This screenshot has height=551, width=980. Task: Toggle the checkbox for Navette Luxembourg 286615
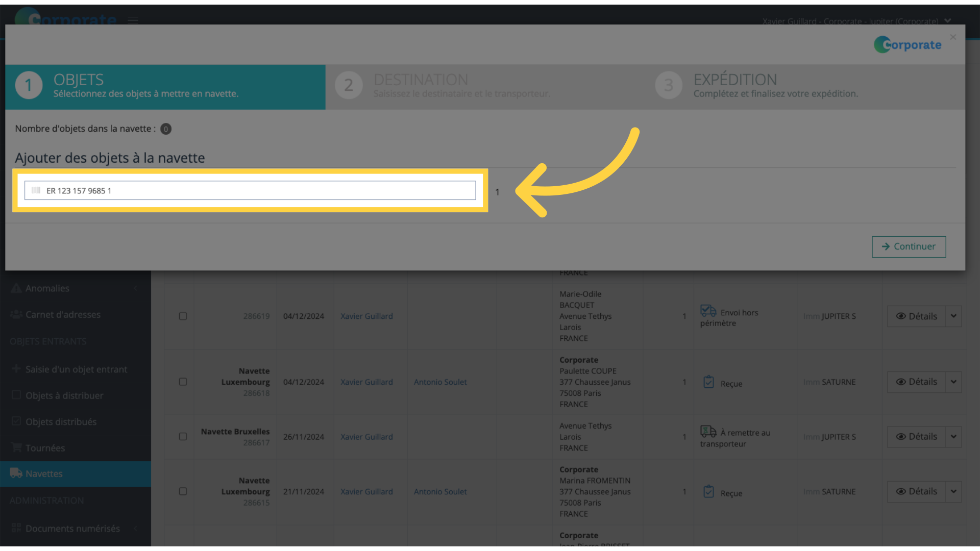pyautogui.click(x=183, y=491)
